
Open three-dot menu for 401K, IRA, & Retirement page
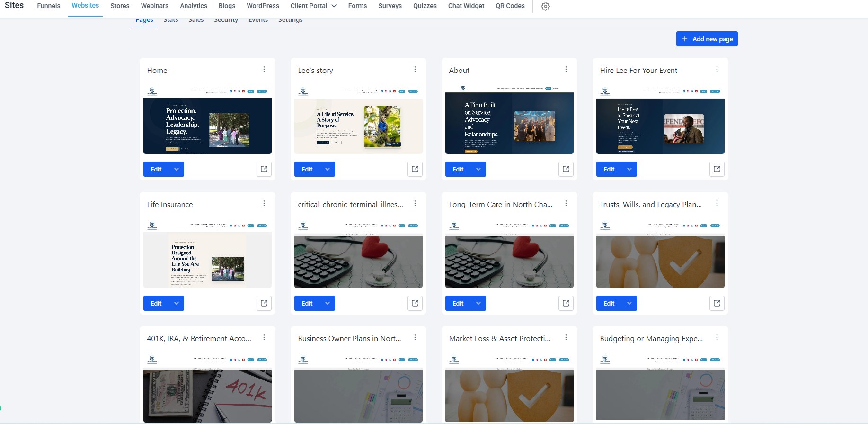coord(264,337)
